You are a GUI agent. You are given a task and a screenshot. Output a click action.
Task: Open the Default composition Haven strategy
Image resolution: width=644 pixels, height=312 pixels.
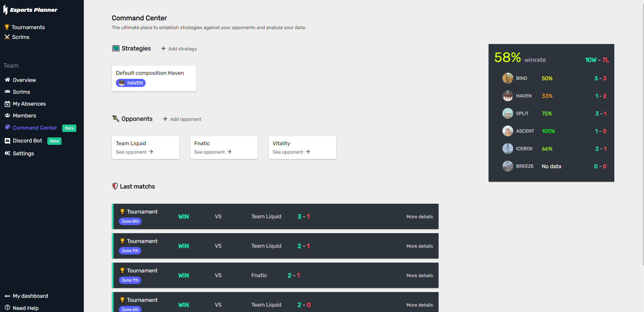pos(150,73)
